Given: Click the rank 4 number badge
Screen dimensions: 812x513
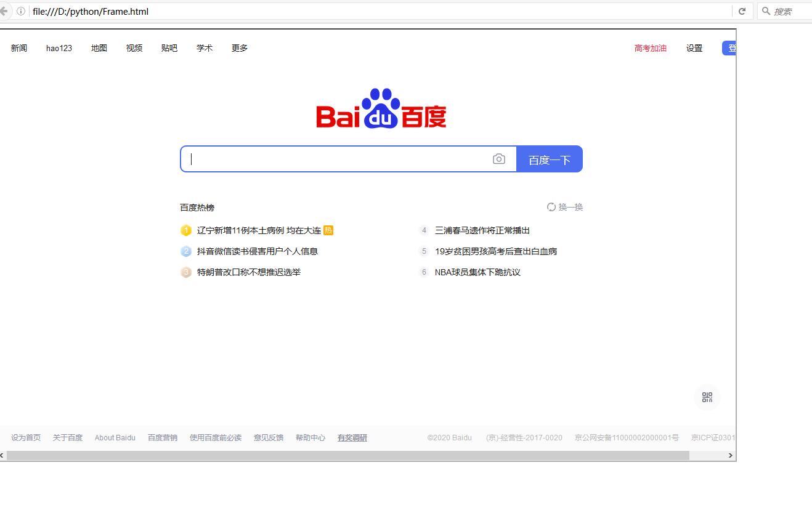Looking at the screenshot, I should (x=424, y=230).
